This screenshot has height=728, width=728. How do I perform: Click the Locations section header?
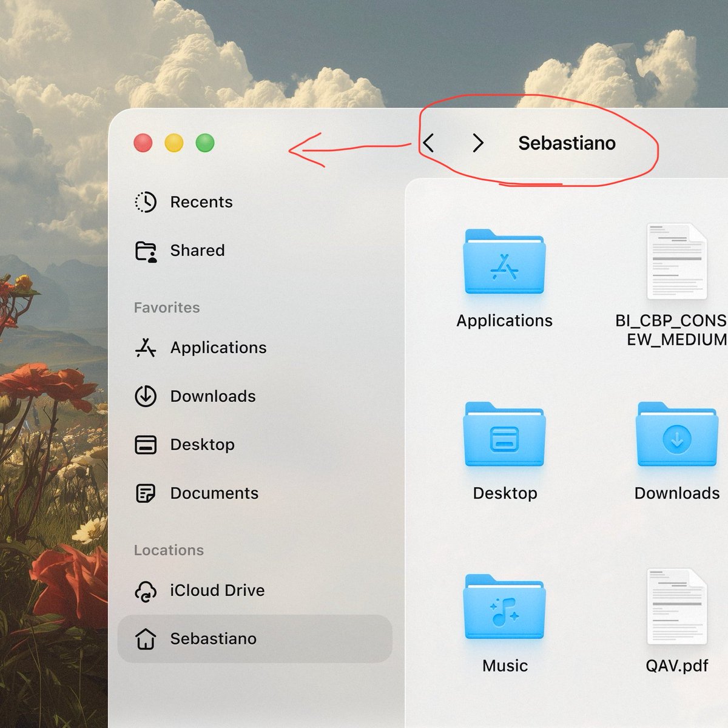tap(169, 550)
